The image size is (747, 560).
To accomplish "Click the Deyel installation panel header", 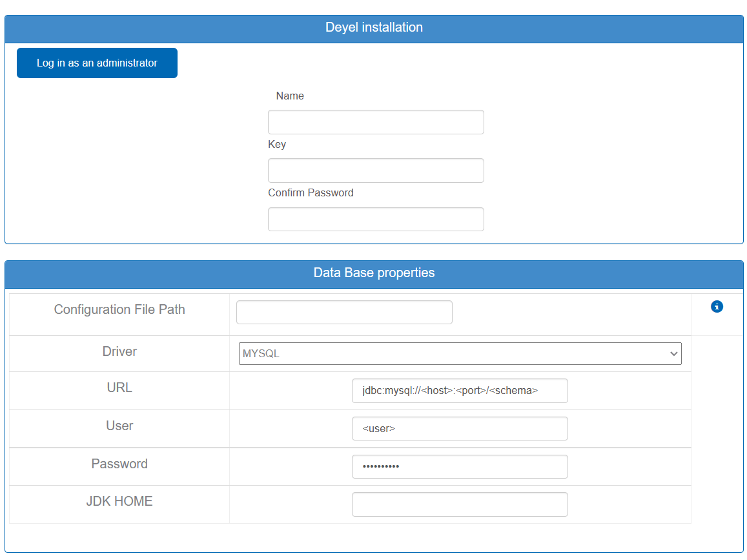I will click(x=374, y=28).
